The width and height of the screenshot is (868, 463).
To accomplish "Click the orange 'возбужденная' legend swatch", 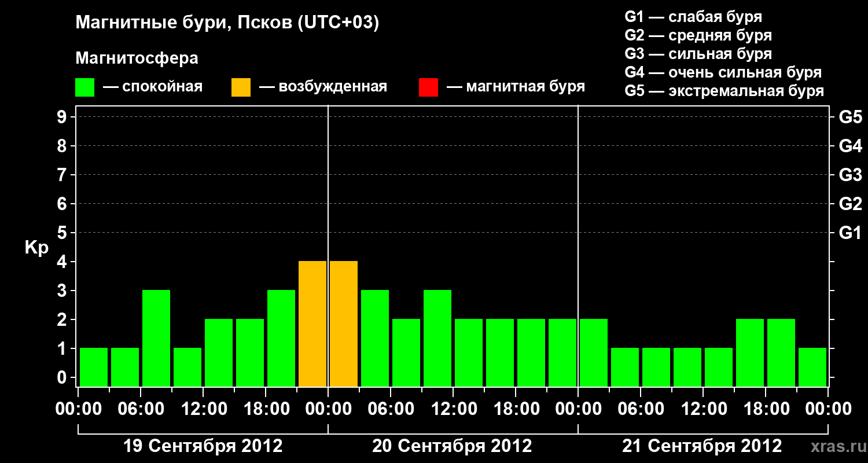I will 241,87.
